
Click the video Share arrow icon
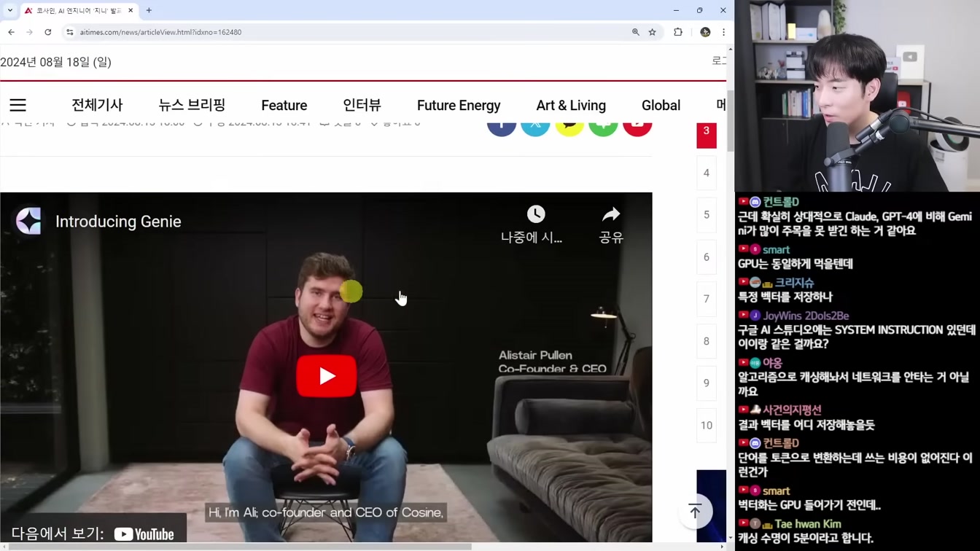(611, 214)
